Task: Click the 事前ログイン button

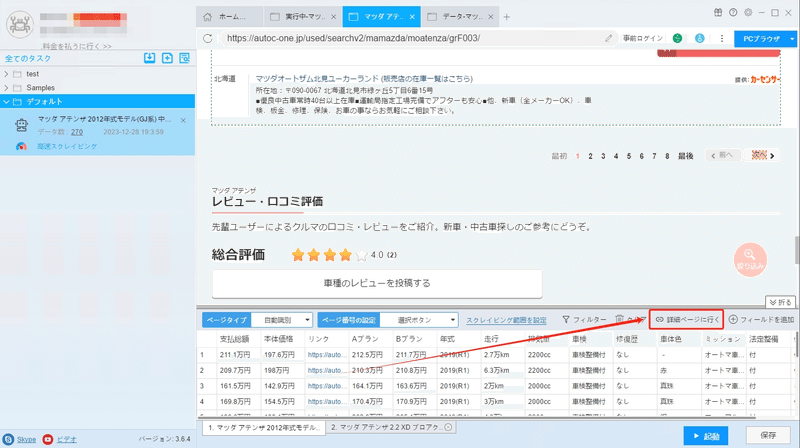Action: (643, 38)
